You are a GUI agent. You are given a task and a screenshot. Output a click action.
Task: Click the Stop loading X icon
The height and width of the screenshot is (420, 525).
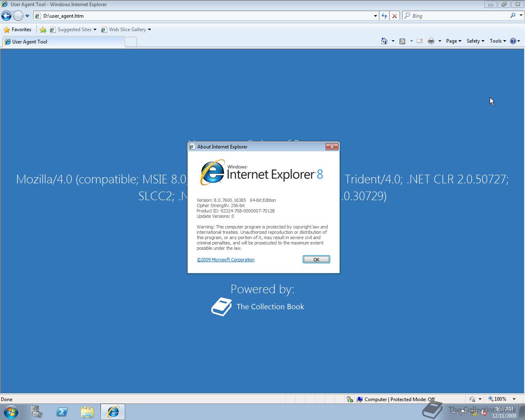point(395,16)
